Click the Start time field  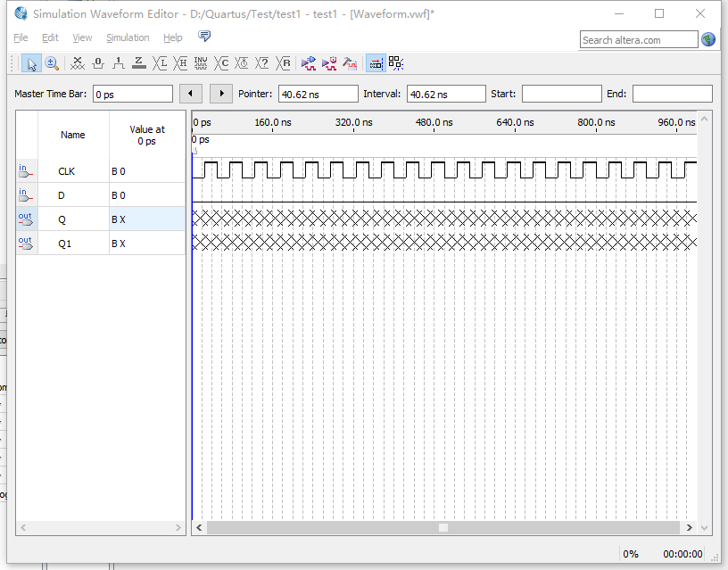pos(562,94)
